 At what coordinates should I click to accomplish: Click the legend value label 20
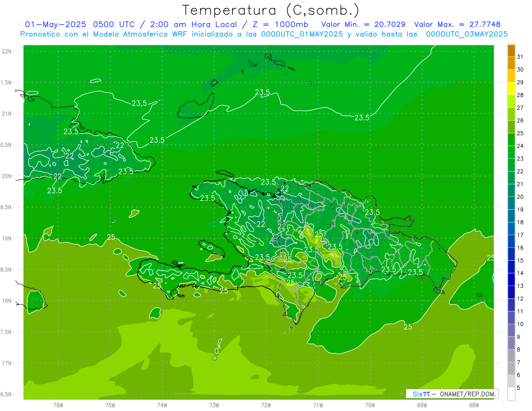pyautogui.click(x=520, y=197)
